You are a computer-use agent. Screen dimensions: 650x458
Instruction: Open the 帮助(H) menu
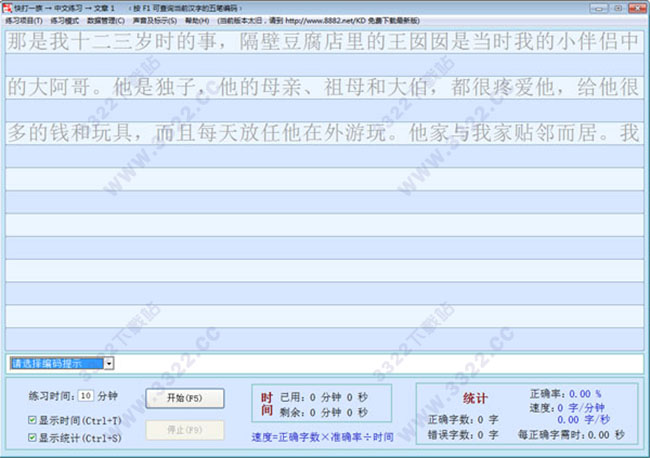[197, 20]
